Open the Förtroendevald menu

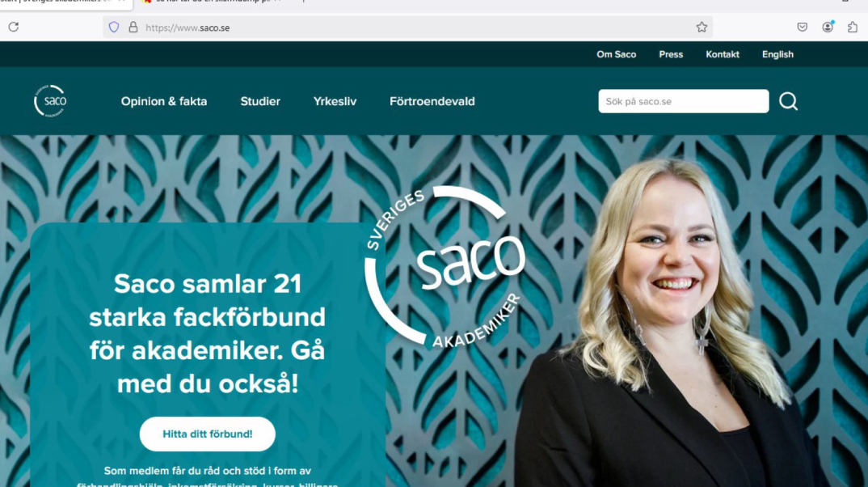(x=432, y=101)
